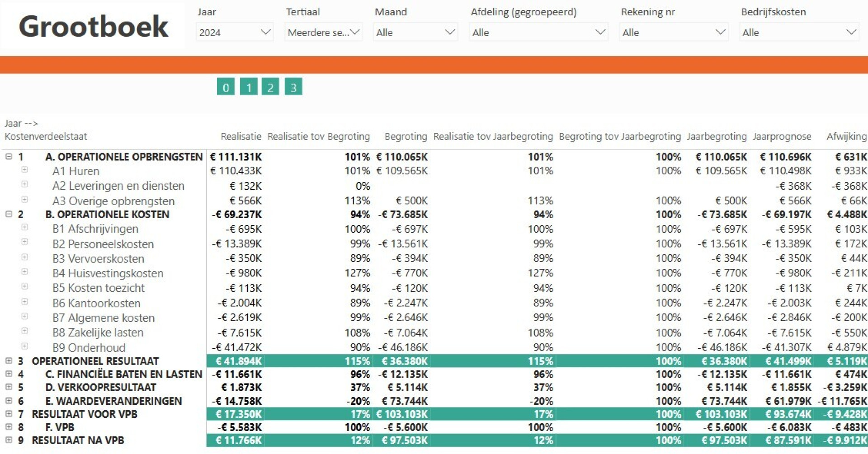The height and width of the screenshot is (454, 868).
Task: Sort by the Realisatie column header
Action: coord(241,136)
